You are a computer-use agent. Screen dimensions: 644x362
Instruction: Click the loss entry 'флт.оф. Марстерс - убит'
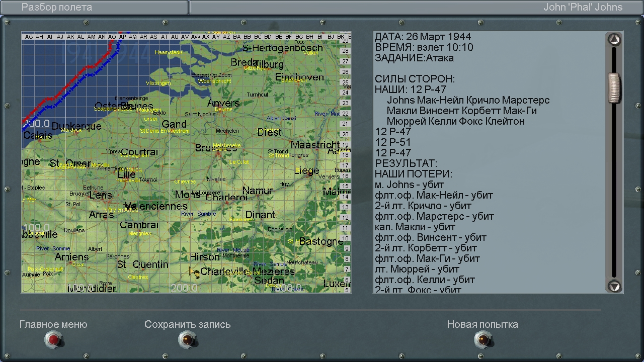tap(434, 216)
